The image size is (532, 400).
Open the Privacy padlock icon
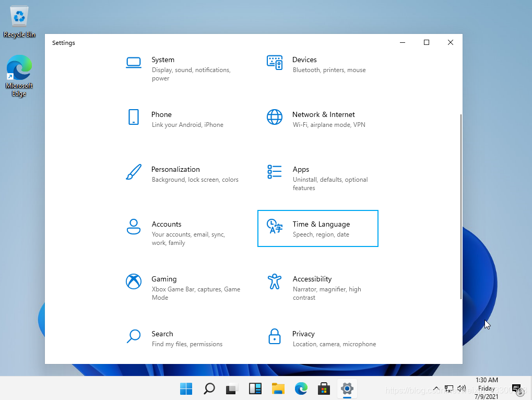(275, 336)
